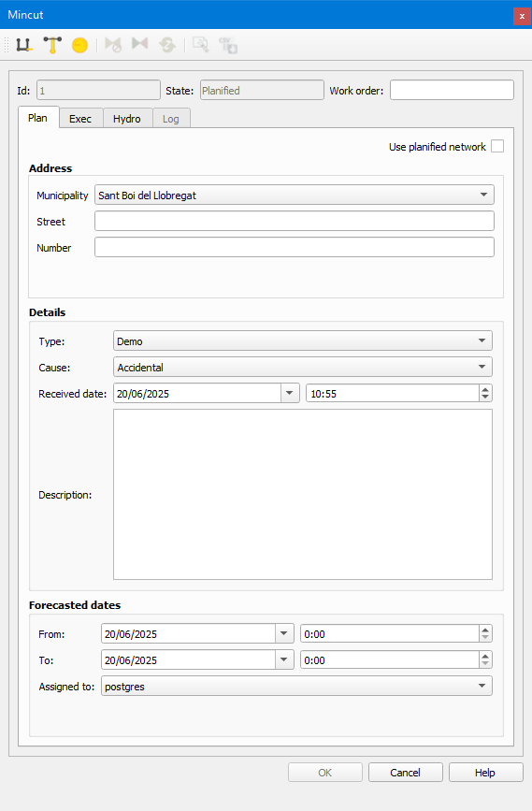
Task: Open the From date calendar dropdown
Action: (x=284, y=633)
